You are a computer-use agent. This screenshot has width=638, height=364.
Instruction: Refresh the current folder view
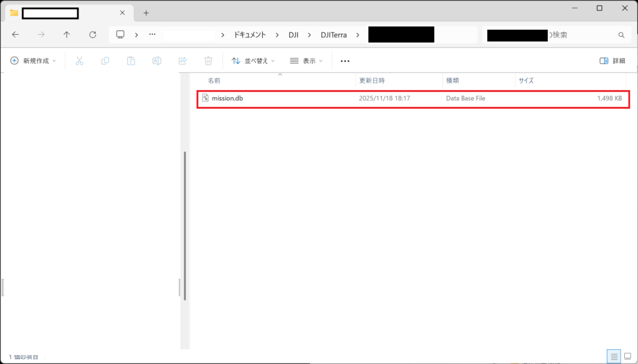point(93,35)
